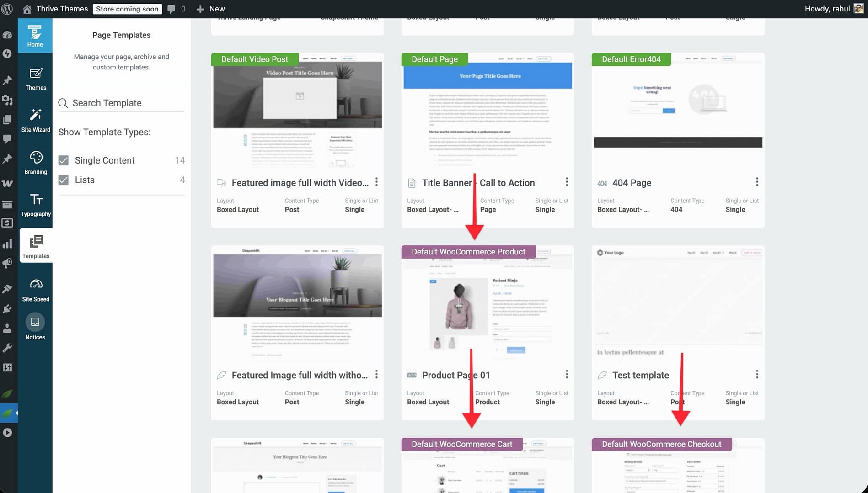
Task: Open Site Speed panel
Action: tap(36, 290)
